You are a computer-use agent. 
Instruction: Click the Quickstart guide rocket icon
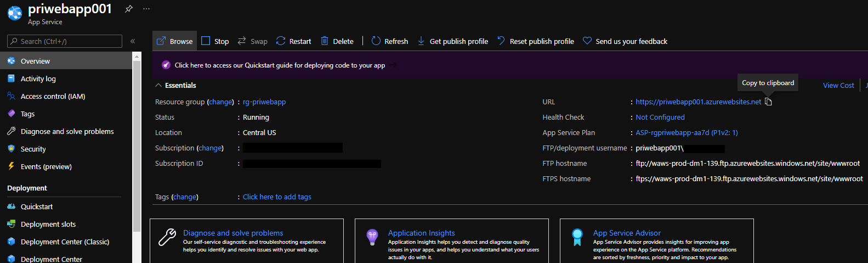pos(166,65)
